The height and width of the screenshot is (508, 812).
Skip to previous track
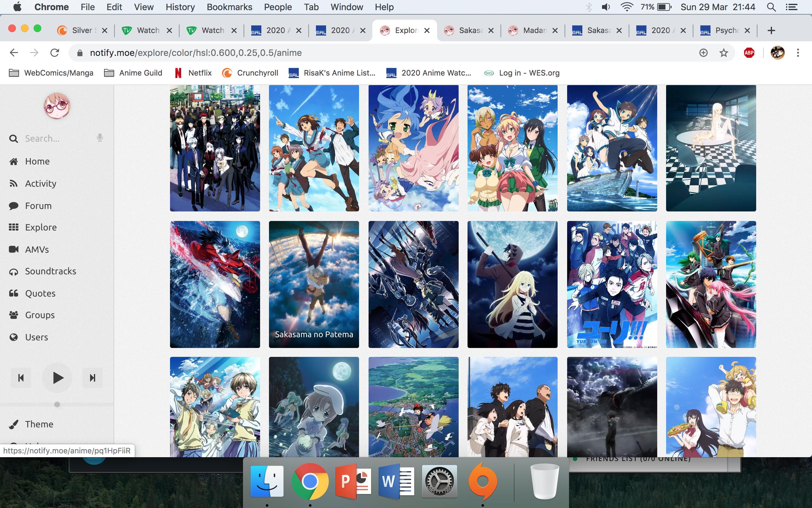pos(21,378)
